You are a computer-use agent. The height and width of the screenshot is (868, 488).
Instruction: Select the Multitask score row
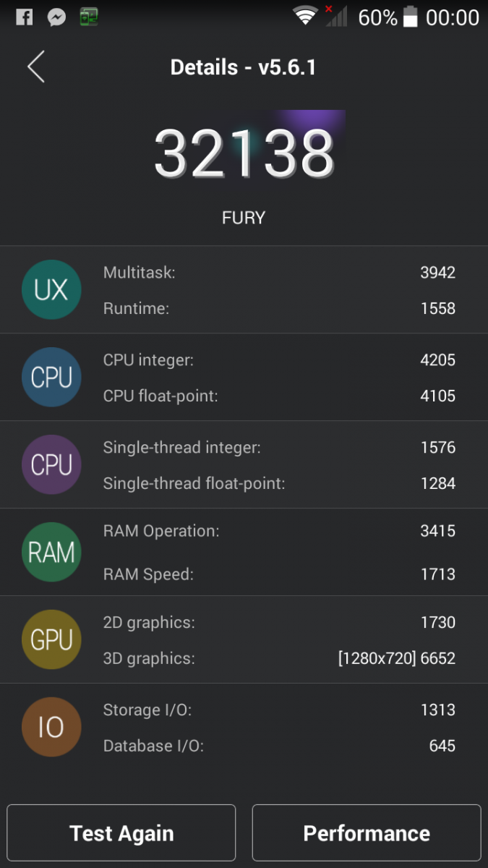click(279, 272)
